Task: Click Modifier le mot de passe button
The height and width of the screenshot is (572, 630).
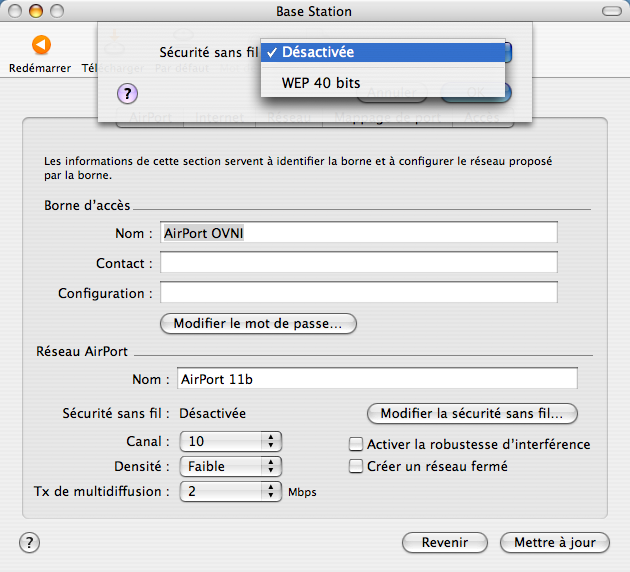Action: (258, 323)
